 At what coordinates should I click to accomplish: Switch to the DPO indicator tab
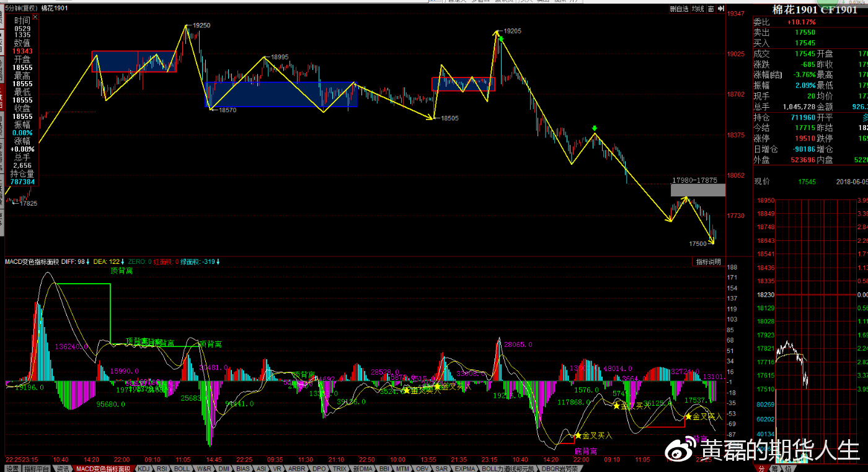click(x=319, y=468)
